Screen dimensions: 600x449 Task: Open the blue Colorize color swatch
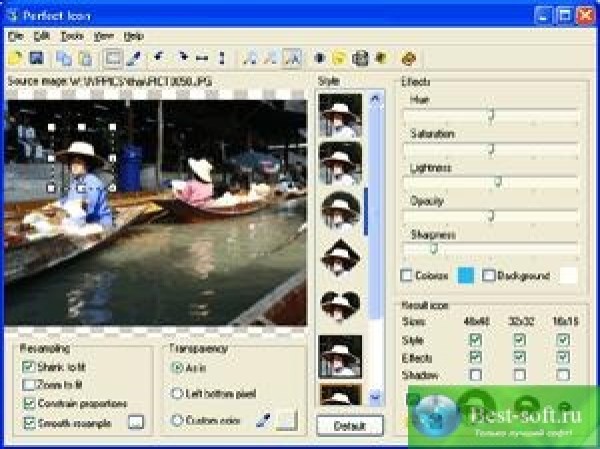point(466,275)
